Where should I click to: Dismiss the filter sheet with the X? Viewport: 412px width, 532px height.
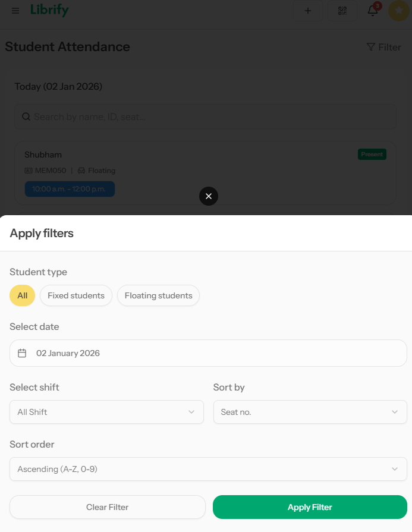[x=208, y=196]
